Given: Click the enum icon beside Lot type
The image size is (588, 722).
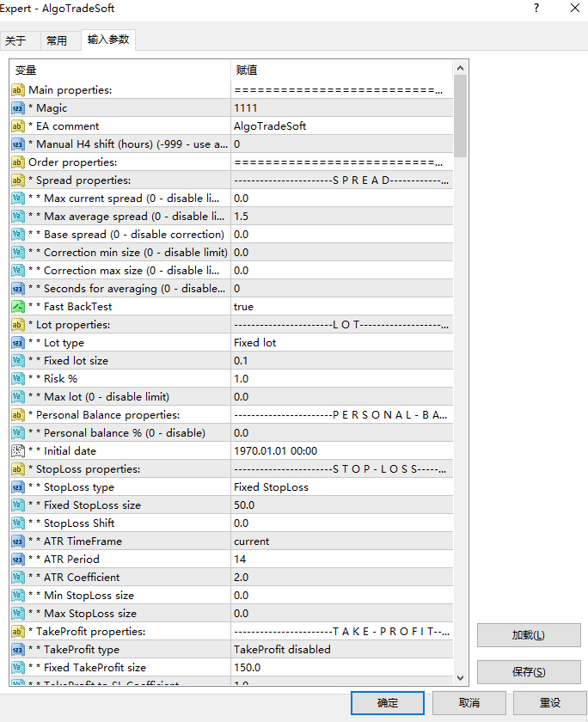Looking at the screenshot, I should click(x=17, y=343).
